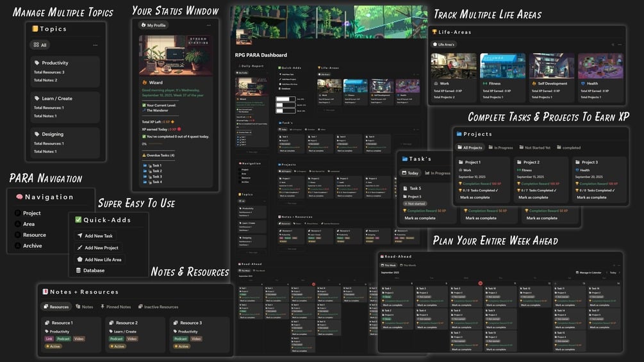This screenshot has height=362, width=644.
Task: Click the green checkmark beside Quick-Adds heading
Action: coord(78,220)
